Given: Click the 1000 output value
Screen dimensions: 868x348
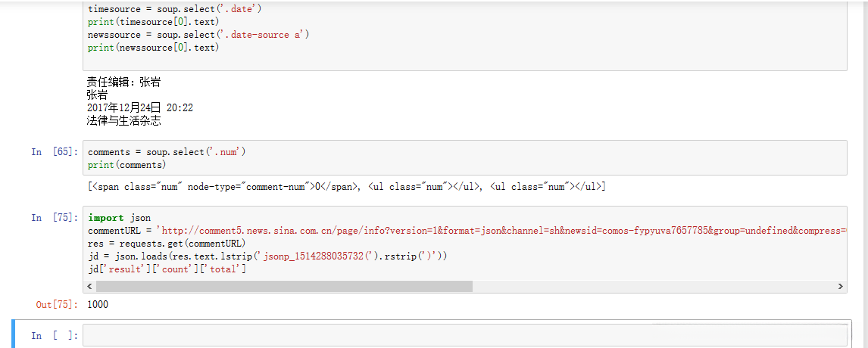Looking at the screenshot, I should tap(98, 305).
